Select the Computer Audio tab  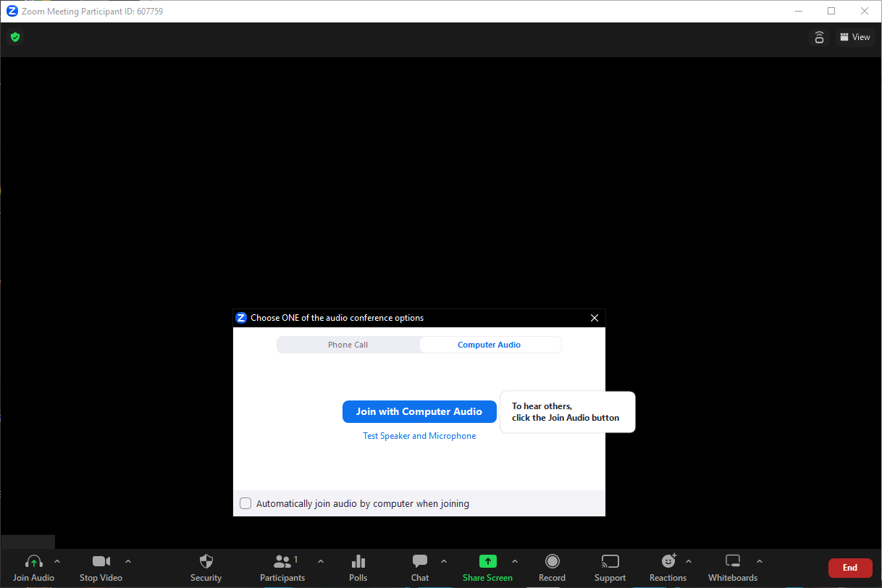tap(490, 345)
